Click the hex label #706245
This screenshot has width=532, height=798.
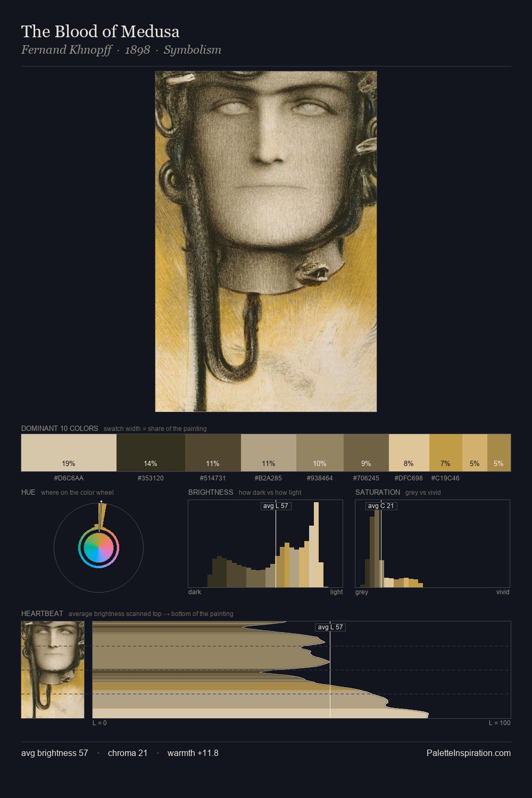click(366, 478)
